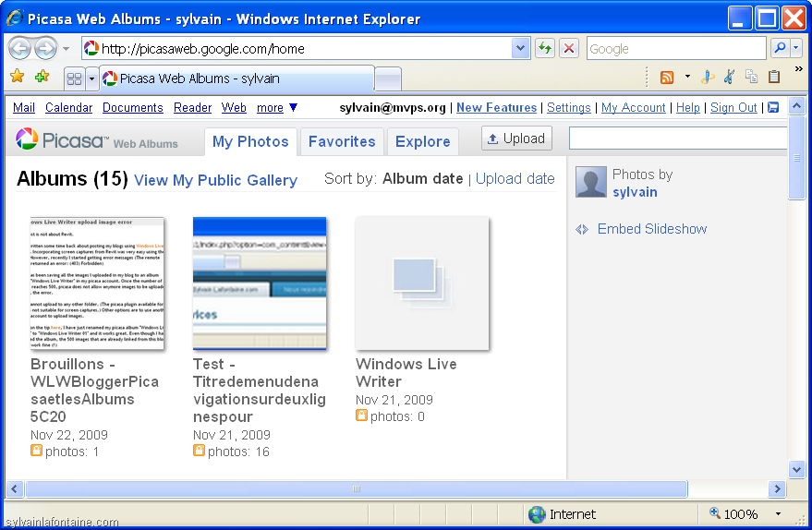Click the blue icon right of Sign Out
This screenshot has width=812, height=530.
coord(773,108)
